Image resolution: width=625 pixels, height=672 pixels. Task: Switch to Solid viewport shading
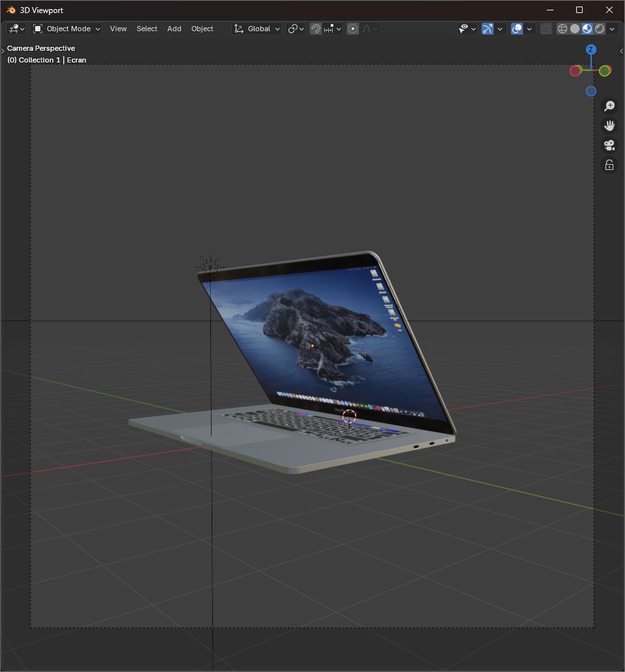[575, 29]
